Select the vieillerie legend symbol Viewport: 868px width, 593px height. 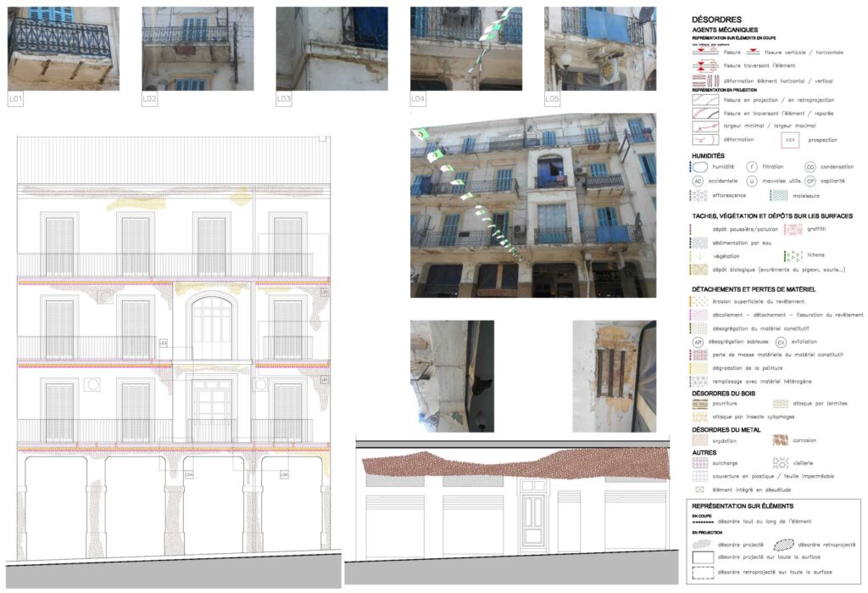click(780, 464)
